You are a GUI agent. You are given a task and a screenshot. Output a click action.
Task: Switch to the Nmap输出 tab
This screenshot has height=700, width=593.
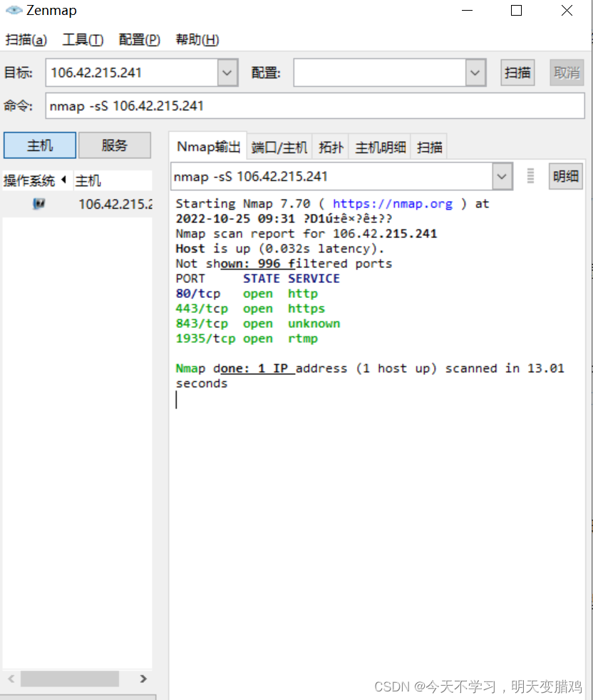pyautogui.click(x=208, y=146)
